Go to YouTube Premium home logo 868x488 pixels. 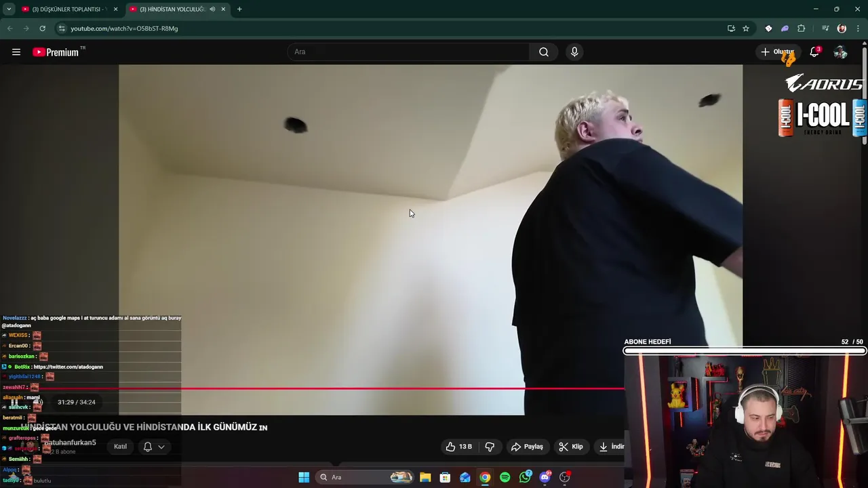tap(56, 52)
